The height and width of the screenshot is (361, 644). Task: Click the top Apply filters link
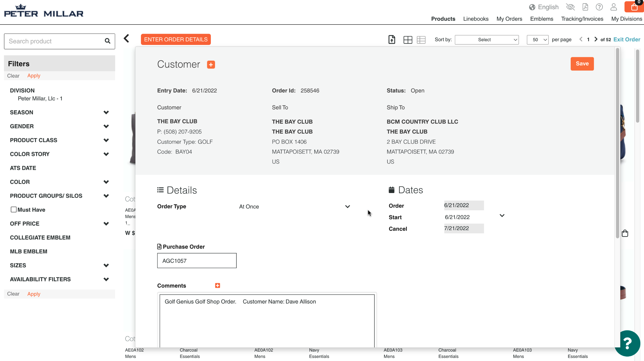[34, 76]
